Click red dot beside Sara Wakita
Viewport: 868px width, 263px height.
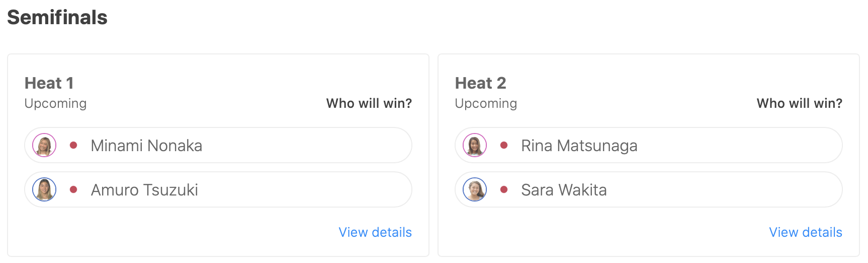coord(504,190)
